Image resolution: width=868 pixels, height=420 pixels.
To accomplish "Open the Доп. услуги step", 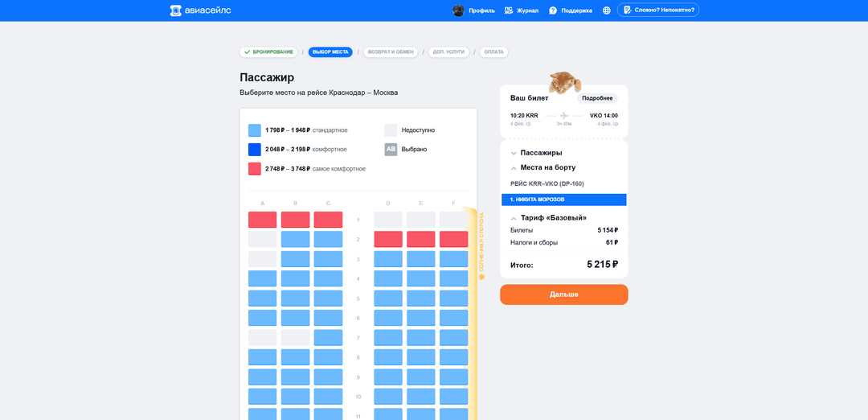I will (x=449, y=52).
